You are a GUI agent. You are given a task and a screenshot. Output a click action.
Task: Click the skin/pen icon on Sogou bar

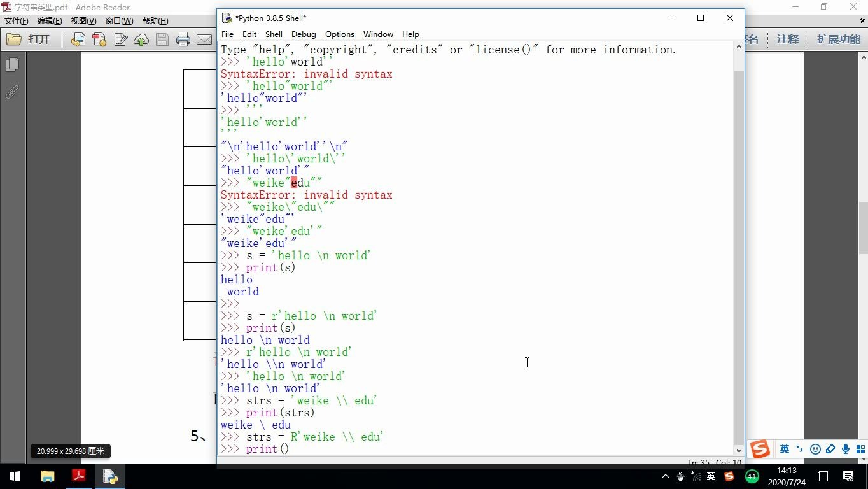[x=830, y=449]
